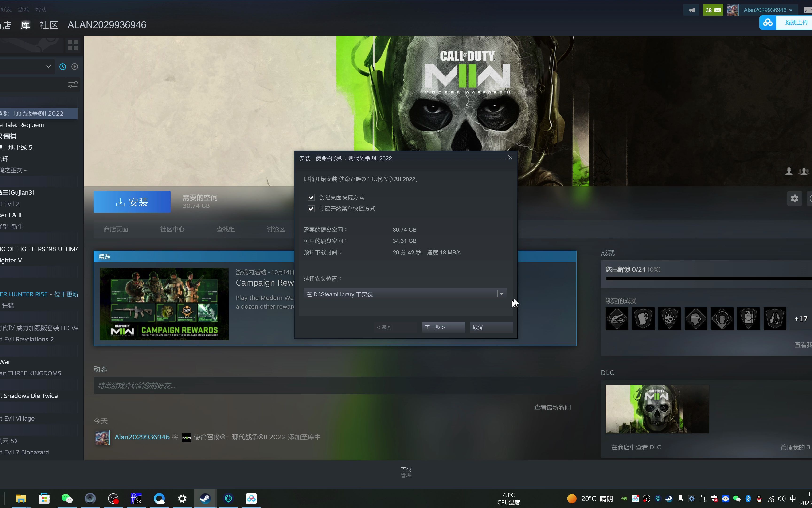Open Windows Settings gear from taskbar

click(x=182, y=499)
